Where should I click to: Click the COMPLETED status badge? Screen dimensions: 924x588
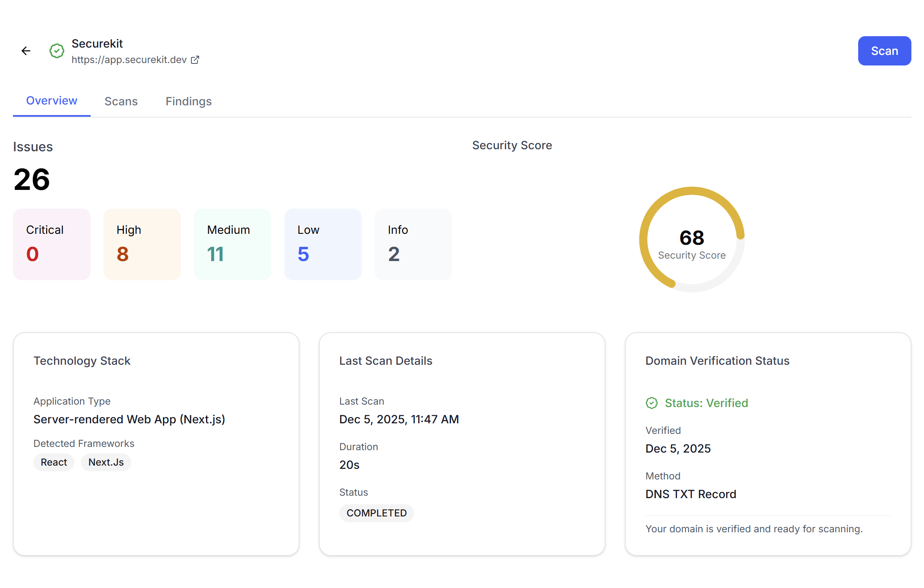tap(376, 513)
